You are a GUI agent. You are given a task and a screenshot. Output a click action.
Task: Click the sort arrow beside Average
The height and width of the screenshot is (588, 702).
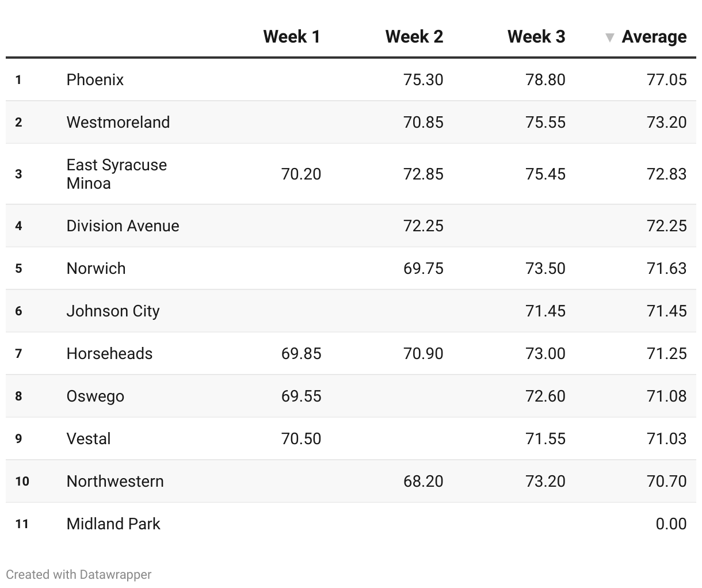(610, 38)
